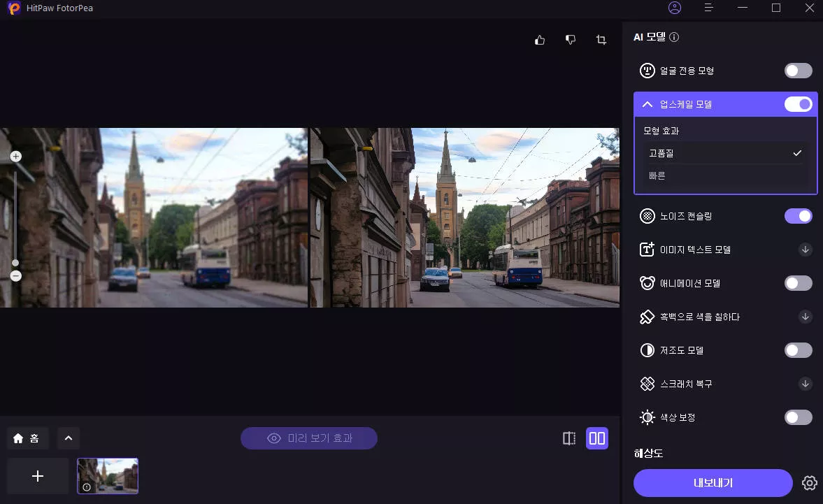Screen dimensions: 823x504
Task: Click the thumbs up feedback icon
Action: click(540, 41)
